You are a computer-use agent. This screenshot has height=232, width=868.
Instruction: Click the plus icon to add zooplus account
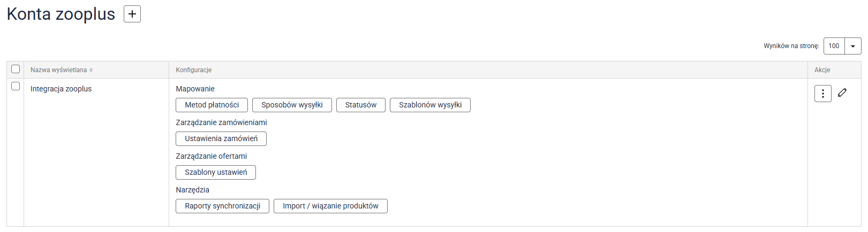click(132, 14)
